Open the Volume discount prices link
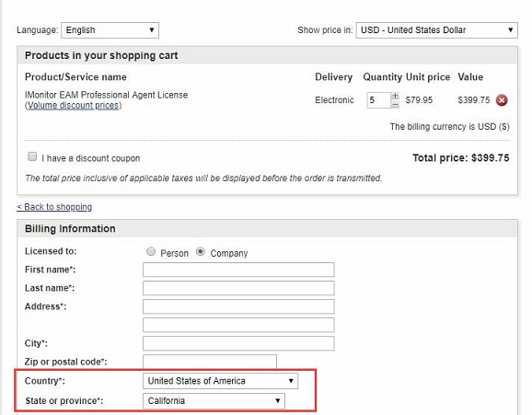Screen dimensions: 532x415 coord(73,106)
